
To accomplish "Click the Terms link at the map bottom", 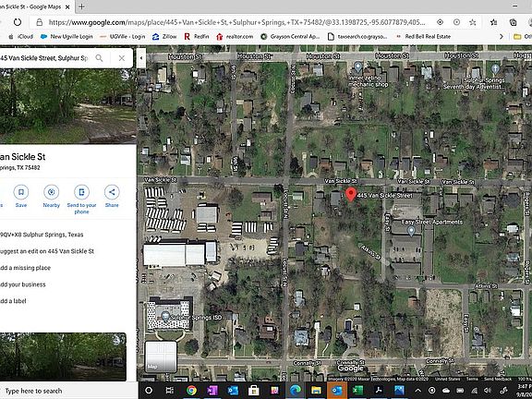I will [x=472, y=379].
